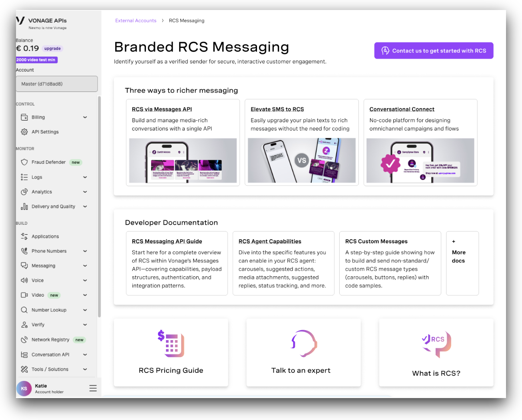Click the KS user avatar

[x=24, y=388]
